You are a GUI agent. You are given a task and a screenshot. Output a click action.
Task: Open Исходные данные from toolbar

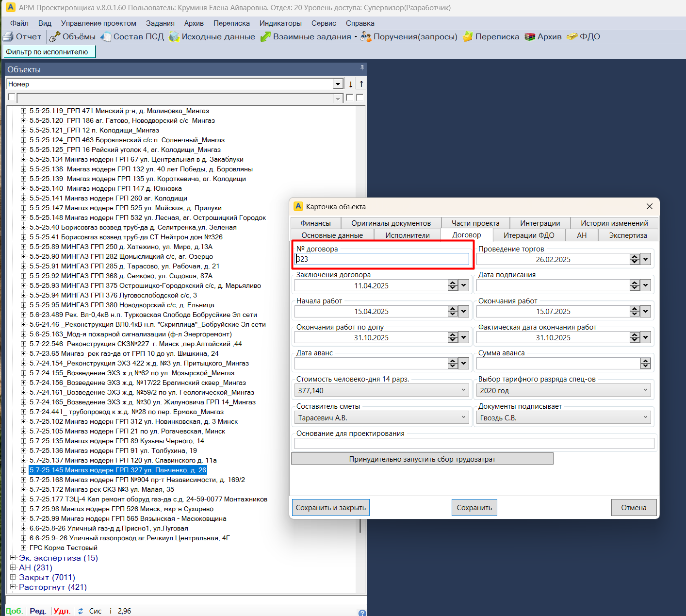(x=174, y=37)
